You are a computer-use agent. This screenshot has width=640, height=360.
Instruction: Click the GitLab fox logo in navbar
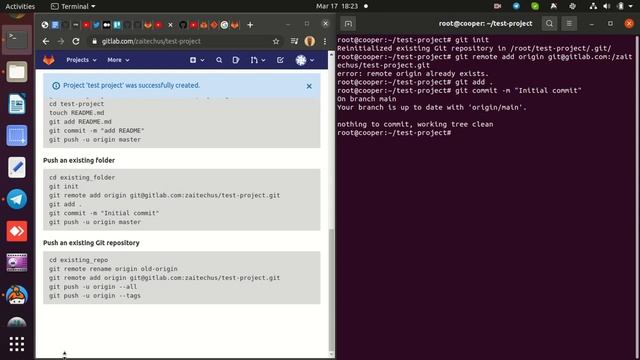[49, 60]
